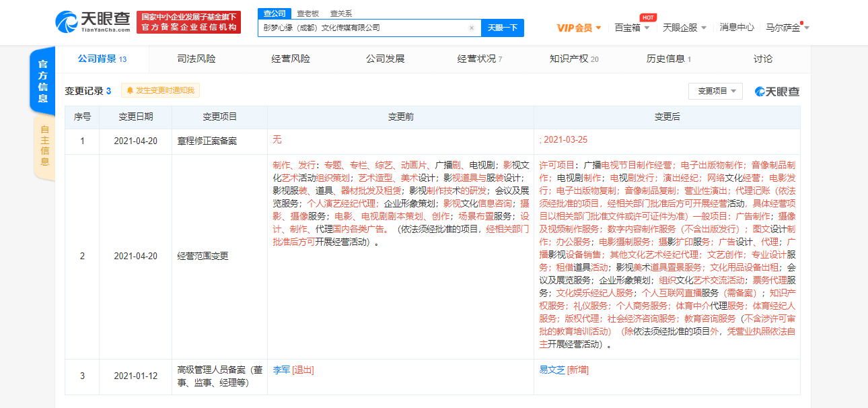
Task: Click the Tianyancha logo at top left
Action: coord(89,20)
